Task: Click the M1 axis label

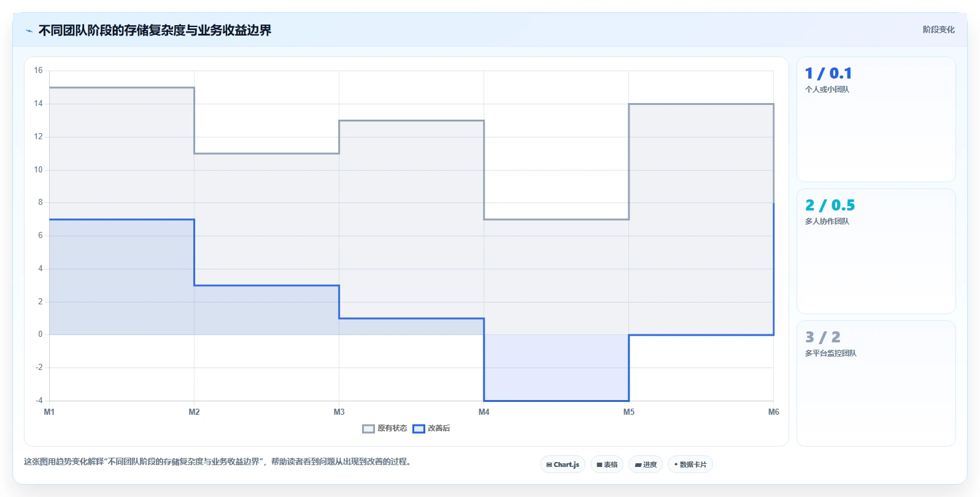Action: pyautogui.click(x=49, y=412)
